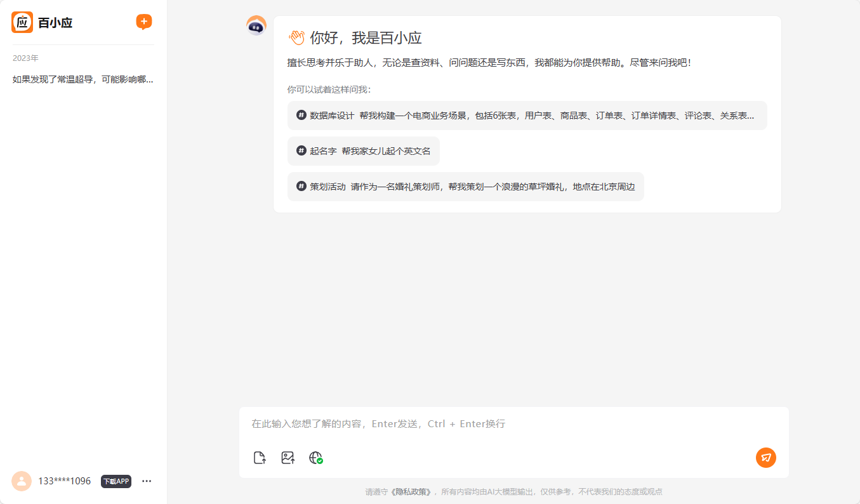Click the send message icon
860x504 pixels.
765,457
